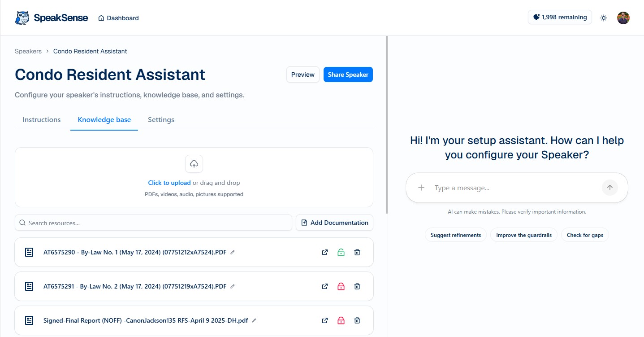Screen dimensions: 644x337
Task: Open the Dashboard home link
Action: point(119,18)
